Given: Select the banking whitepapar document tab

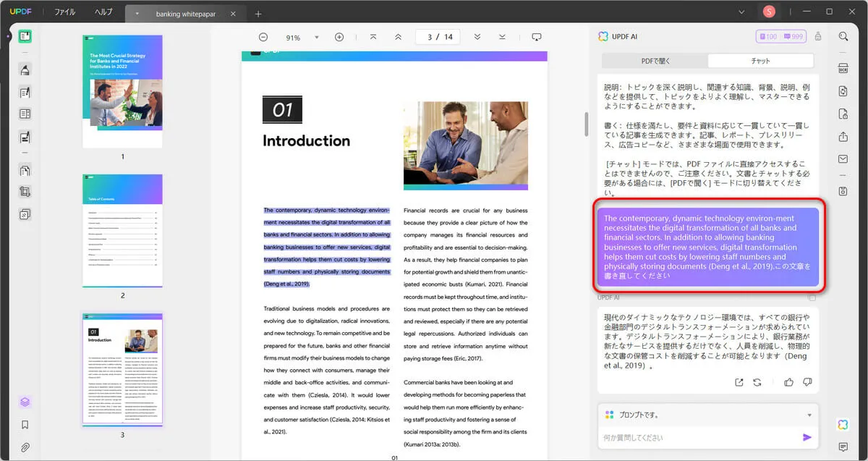Looking at the screenshot, I should 185,14.
